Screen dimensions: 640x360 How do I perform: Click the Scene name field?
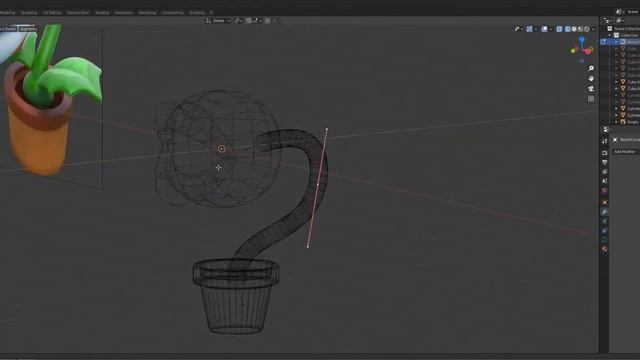point(633,12)
